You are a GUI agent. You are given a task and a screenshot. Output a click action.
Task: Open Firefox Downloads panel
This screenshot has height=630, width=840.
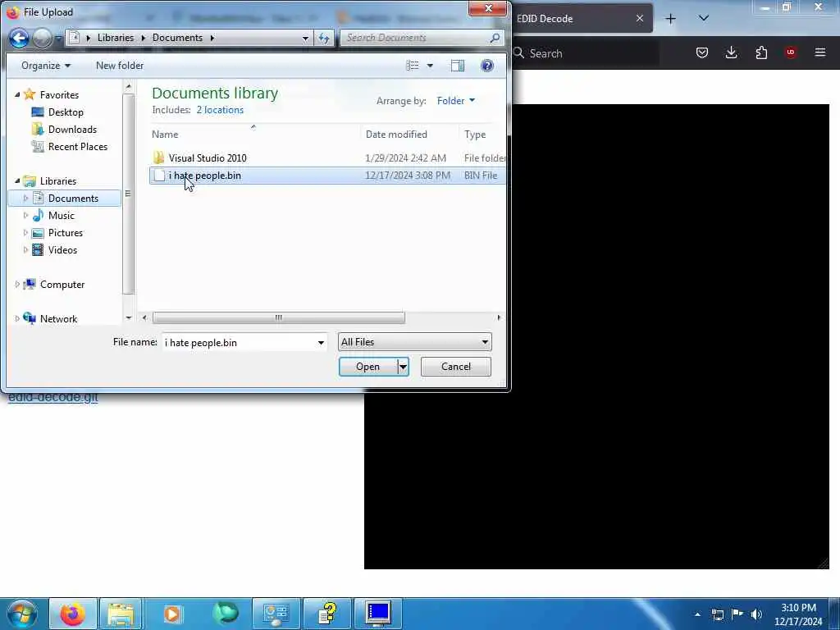[x=731, y=52]
